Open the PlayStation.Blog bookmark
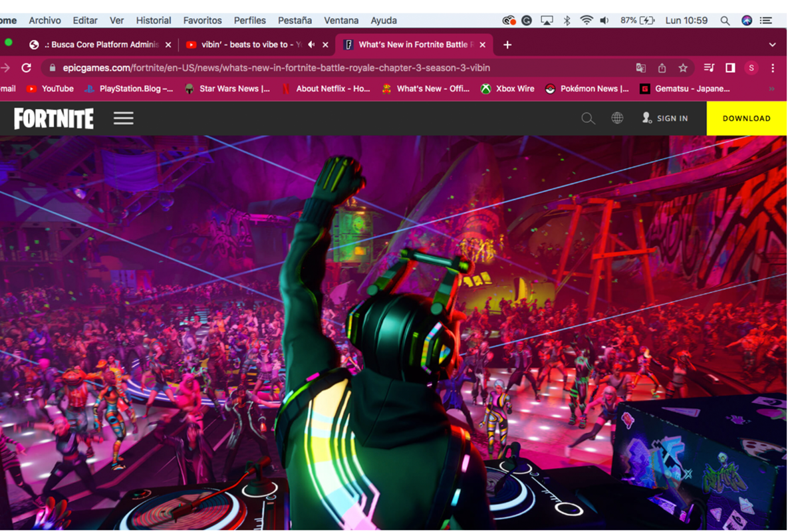This screenshot has width=798, height=532. pyautogui.click(x=129, y=88)
